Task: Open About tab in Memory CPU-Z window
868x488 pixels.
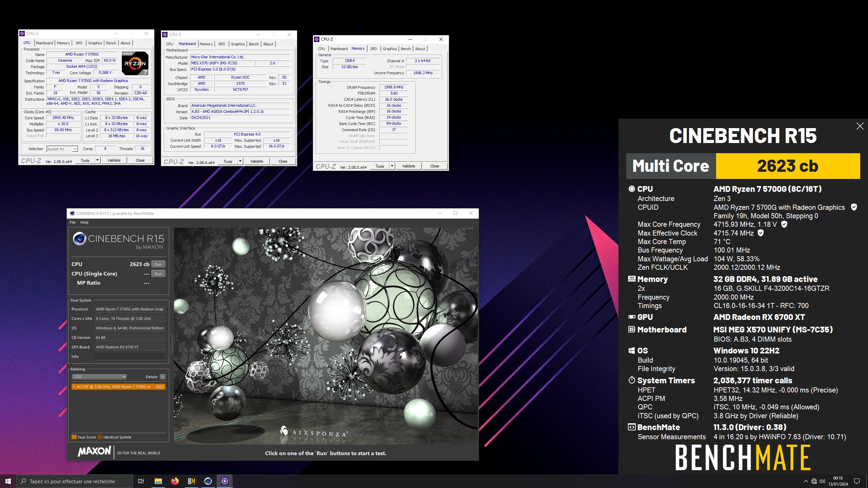Action: [420, 49]
